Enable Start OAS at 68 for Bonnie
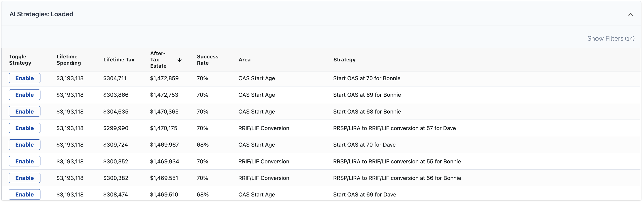Viewport: 644px width, 203px height. 25,112
